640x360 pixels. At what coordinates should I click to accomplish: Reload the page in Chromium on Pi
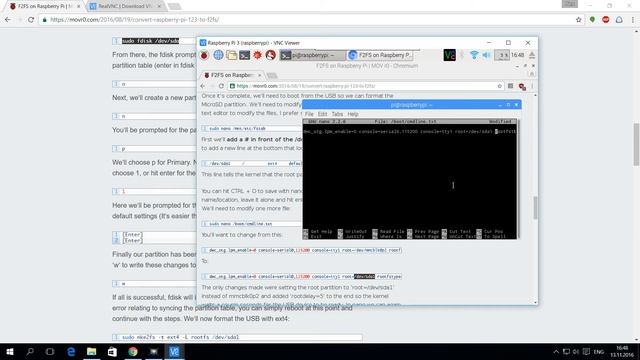[221, 86]
